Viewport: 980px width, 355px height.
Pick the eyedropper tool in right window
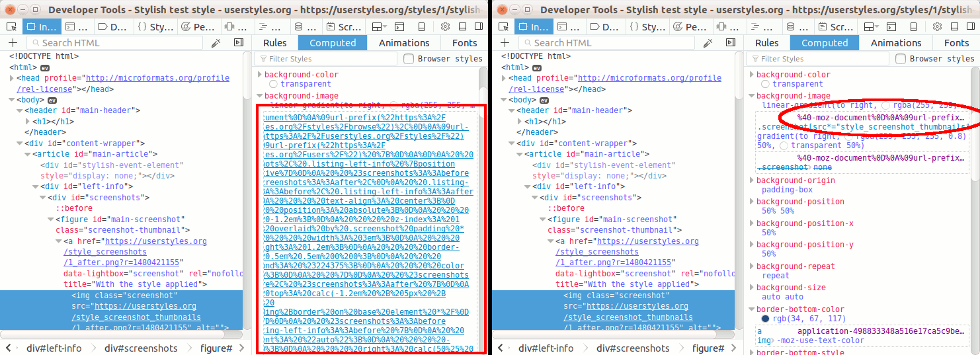(708, 43)
